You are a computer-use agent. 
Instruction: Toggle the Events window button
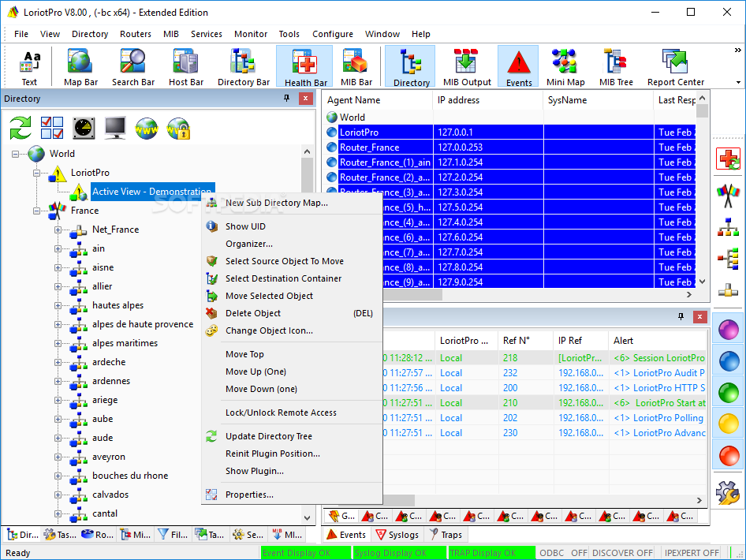519,68
